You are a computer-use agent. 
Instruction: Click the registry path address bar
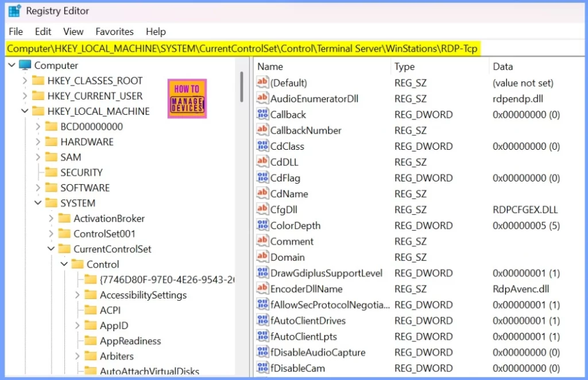tap(242, 49)
